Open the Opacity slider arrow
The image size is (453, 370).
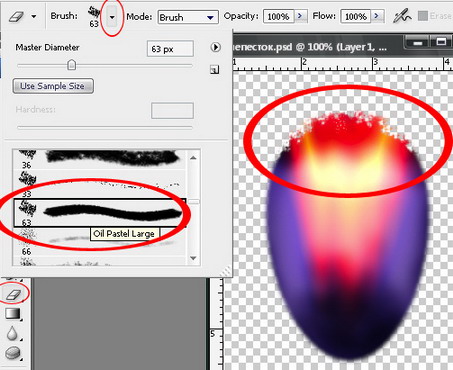click(x=300, y=16)
